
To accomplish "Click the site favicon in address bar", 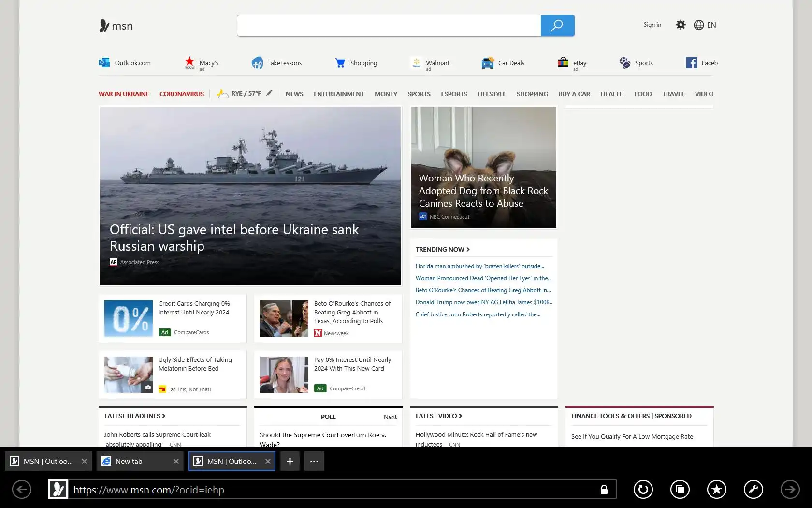I will tap(58, 489).
